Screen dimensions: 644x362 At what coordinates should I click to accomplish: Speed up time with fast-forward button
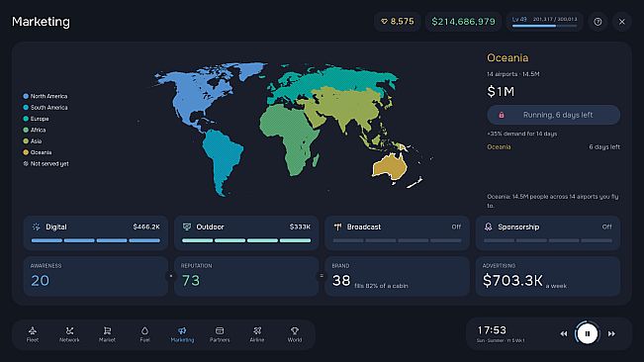point(611,333)
